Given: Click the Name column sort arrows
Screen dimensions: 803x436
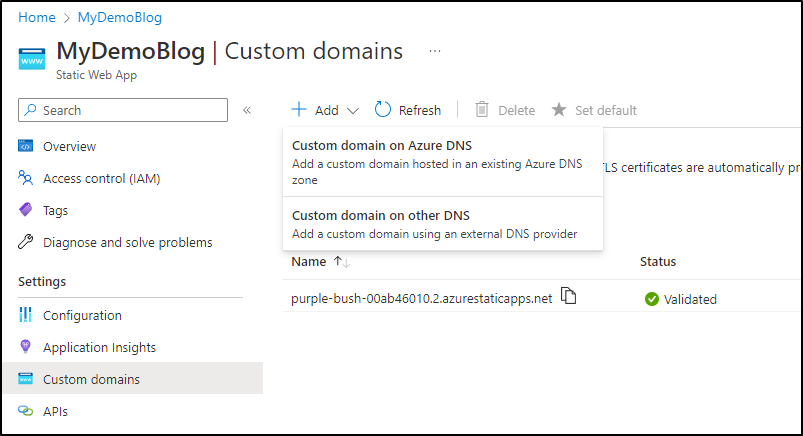Looking at the screenshot, I should (342, 262).
